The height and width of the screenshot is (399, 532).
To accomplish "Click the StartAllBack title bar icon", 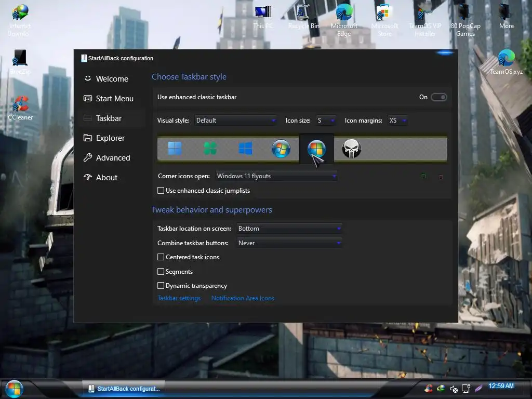I will tap(84, 58).
